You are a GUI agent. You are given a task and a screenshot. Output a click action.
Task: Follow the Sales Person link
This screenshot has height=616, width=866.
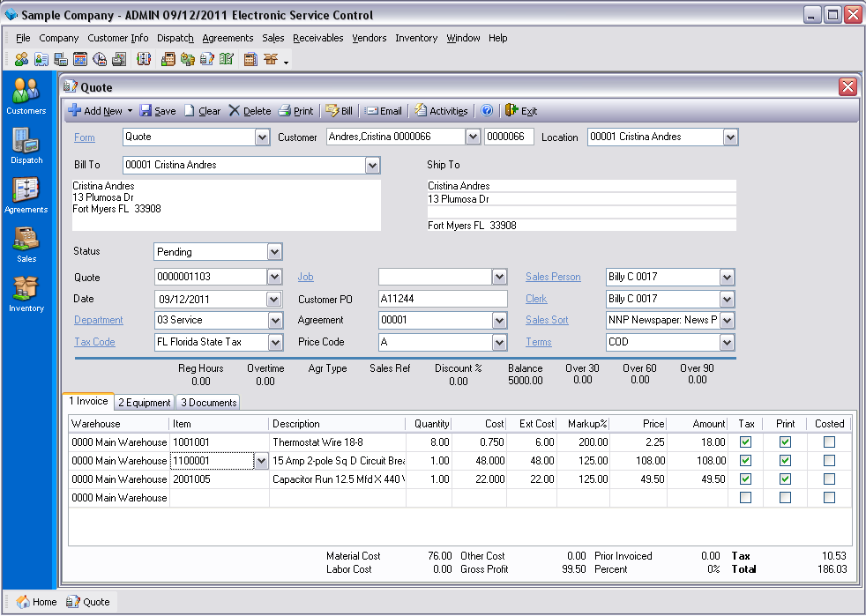tap(553, 277)
